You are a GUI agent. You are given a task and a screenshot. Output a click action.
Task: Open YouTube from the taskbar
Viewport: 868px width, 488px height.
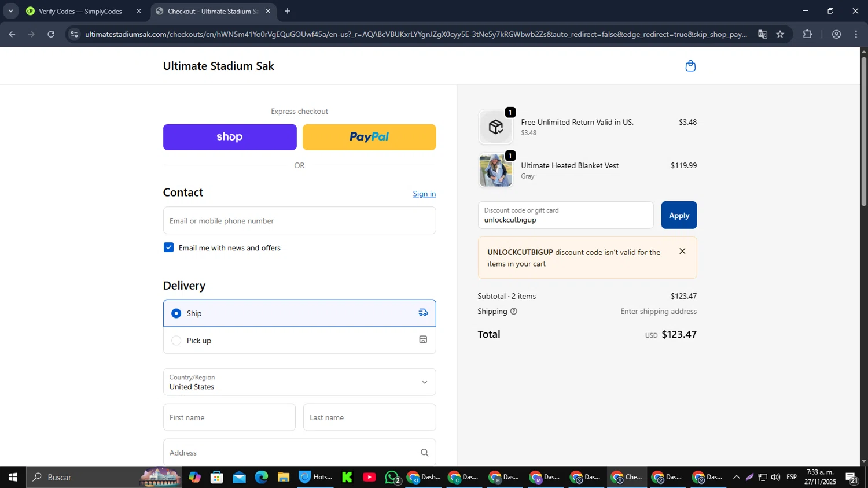tap(369, 477)
